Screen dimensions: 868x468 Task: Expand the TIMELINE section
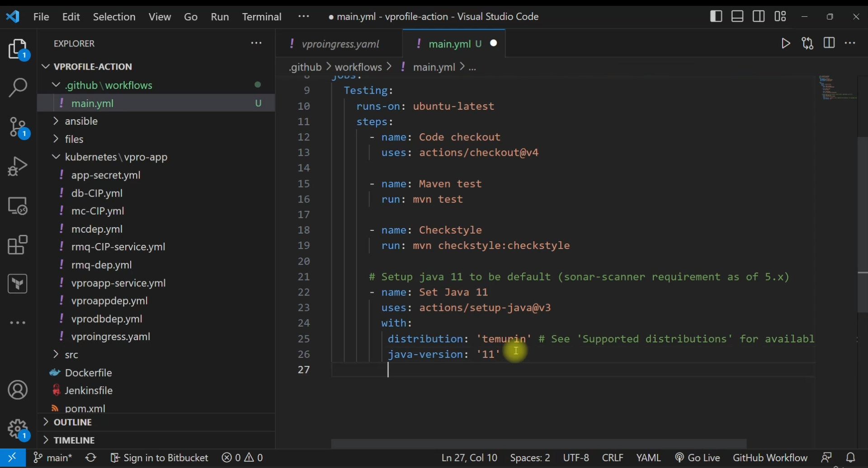pos(156,440)
